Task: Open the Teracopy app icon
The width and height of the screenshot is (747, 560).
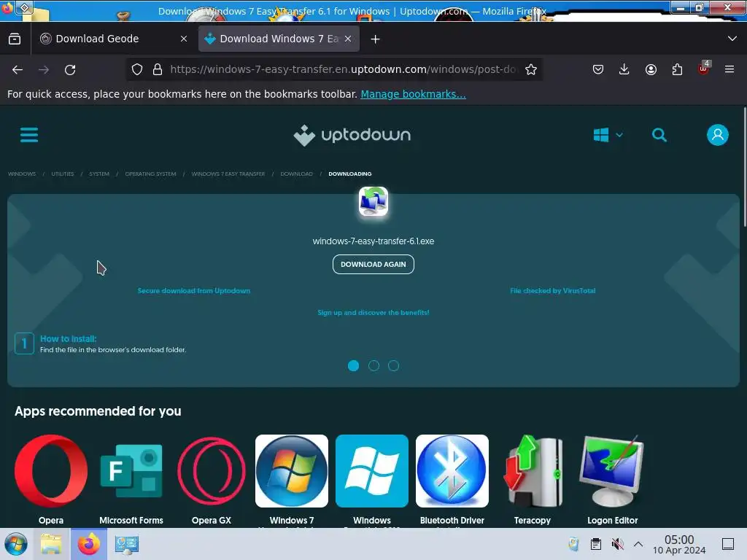Action: 532,470
